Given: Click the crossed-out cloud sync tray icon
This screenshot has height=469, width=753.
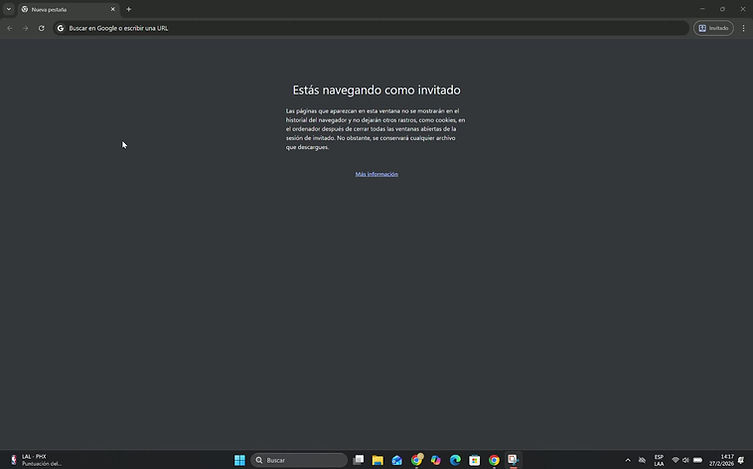Looking at the screenshot, I should pyautogui.click(x=642, y=460).
